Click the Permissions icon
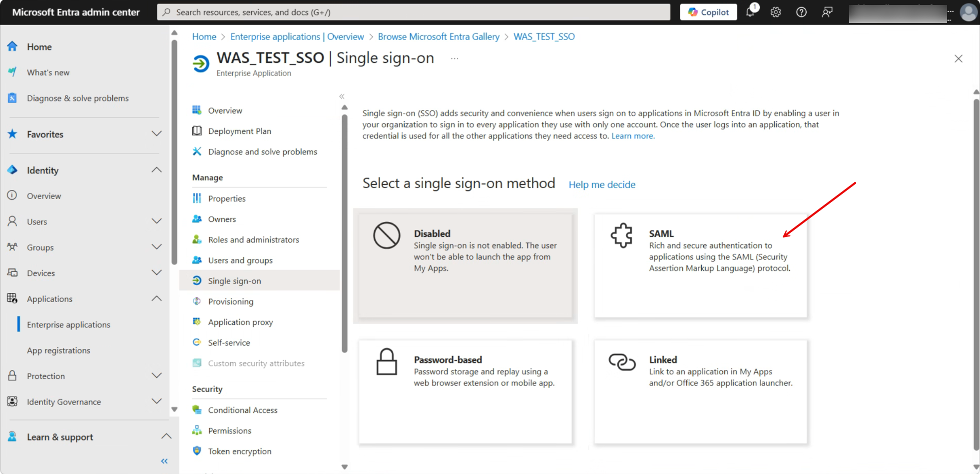980x474 pixels. [197, 430]
